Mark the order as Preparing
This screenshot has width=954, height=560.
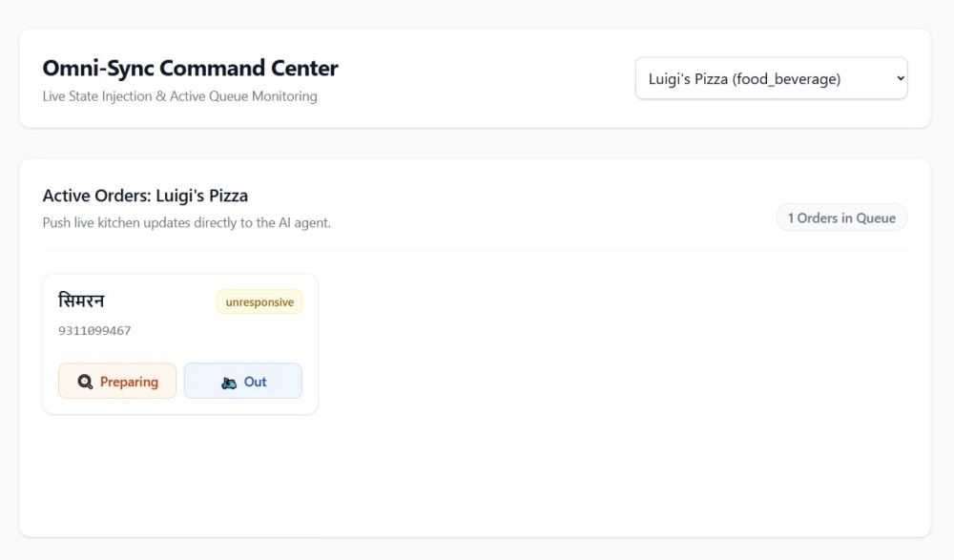(x=117, y=381)
